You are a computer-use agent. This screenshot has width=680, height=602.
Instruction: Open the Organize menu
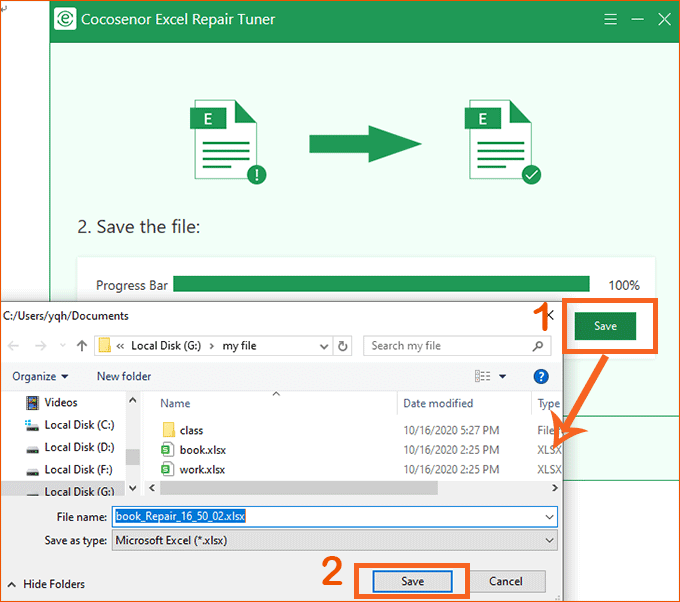coord(40,376)
